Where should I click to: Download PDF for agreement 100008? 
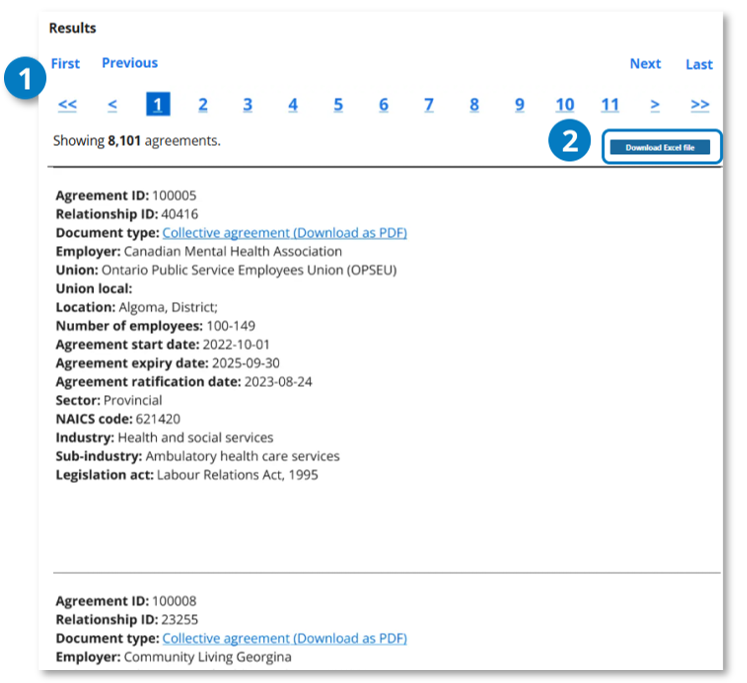[x=284, y=638]
